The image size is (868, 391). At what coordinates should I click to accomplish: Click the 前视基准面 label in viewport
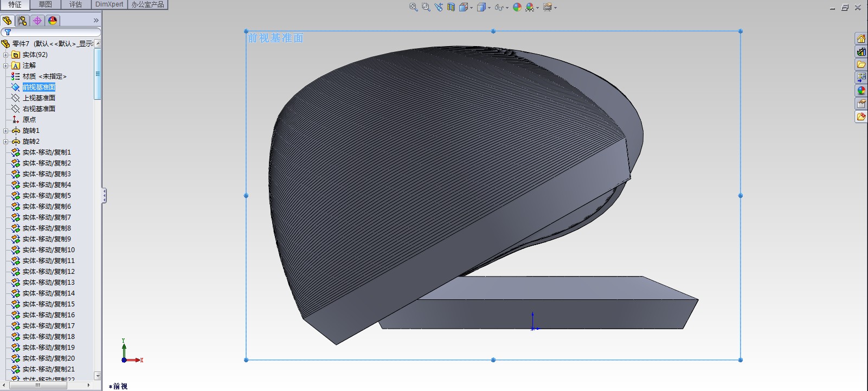pos(275,39)
